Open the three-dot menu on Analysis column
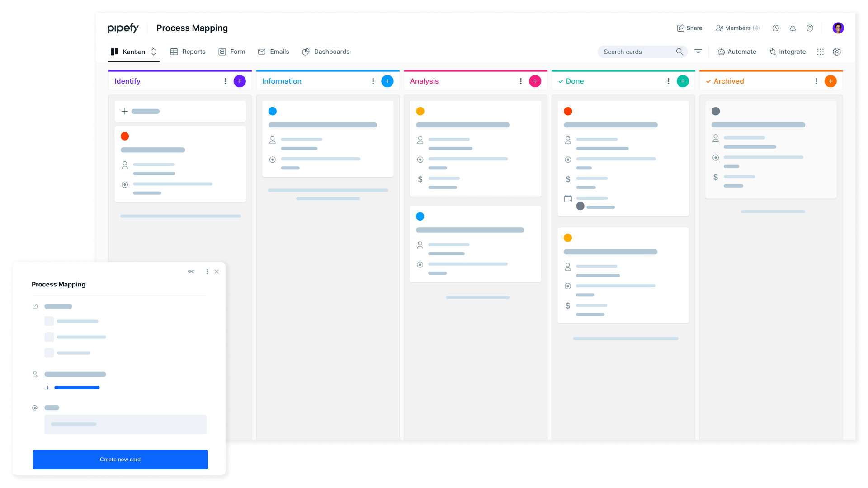This screenshot has width=868, height=488. pos(520,81)
